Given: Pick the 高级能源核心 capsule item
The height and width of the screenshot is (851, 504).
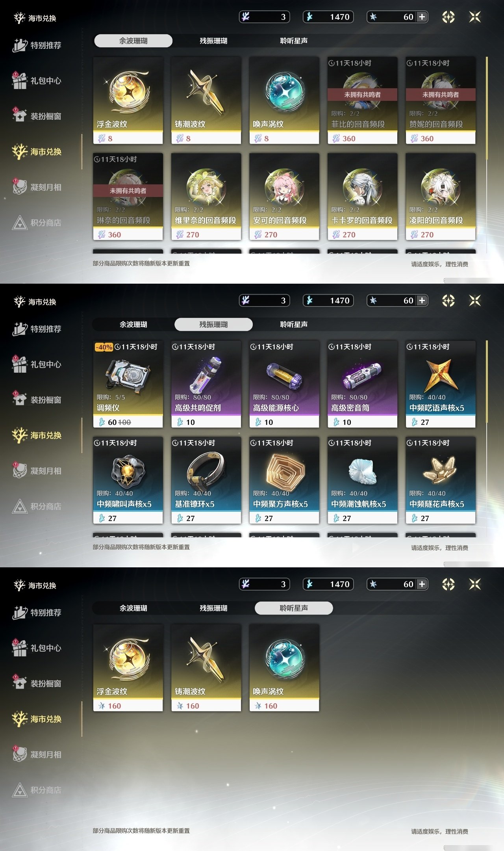Looking at the screenshot, I should click(284, 384).
